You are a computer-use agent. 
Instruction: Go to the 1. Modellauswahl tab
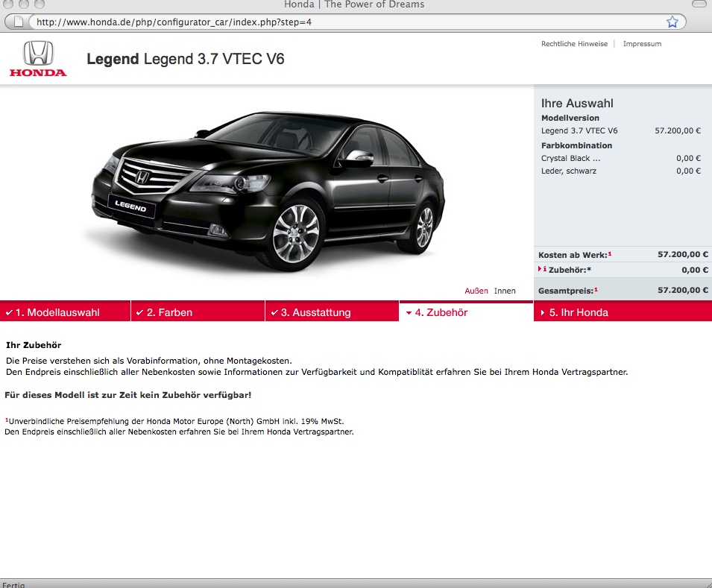click(x=63, y=312)
